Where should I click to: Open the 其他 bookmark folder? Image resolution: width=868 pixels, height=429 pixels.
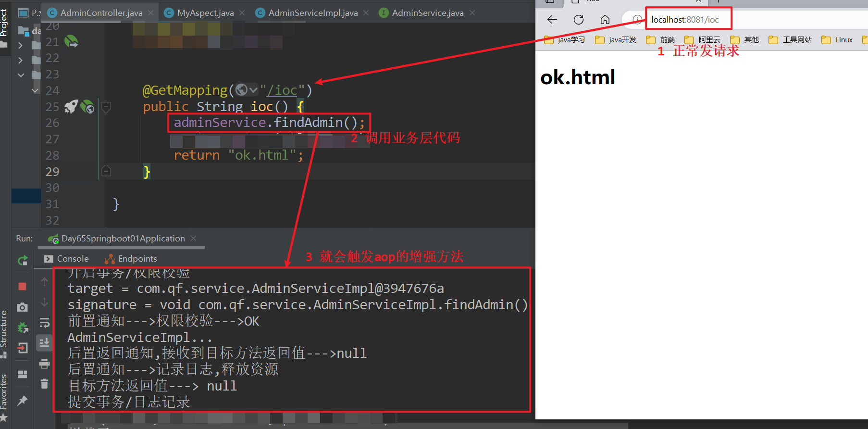coord(745,39)
